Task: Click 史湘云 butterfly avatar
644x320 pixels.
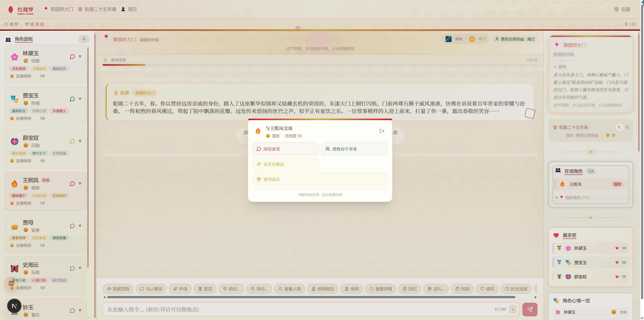Action: (14, 269)
